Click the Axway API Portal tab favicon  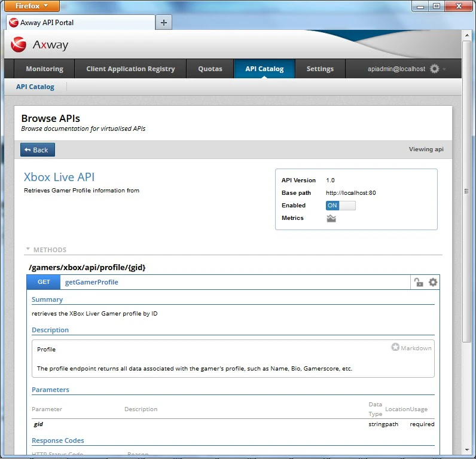point(14,23)
